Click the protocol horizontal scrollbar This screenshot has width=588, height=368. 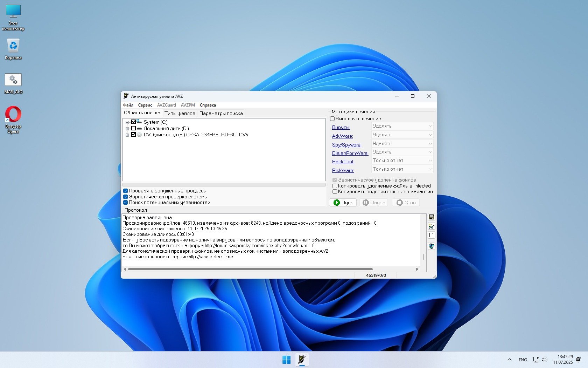point(250,269)
